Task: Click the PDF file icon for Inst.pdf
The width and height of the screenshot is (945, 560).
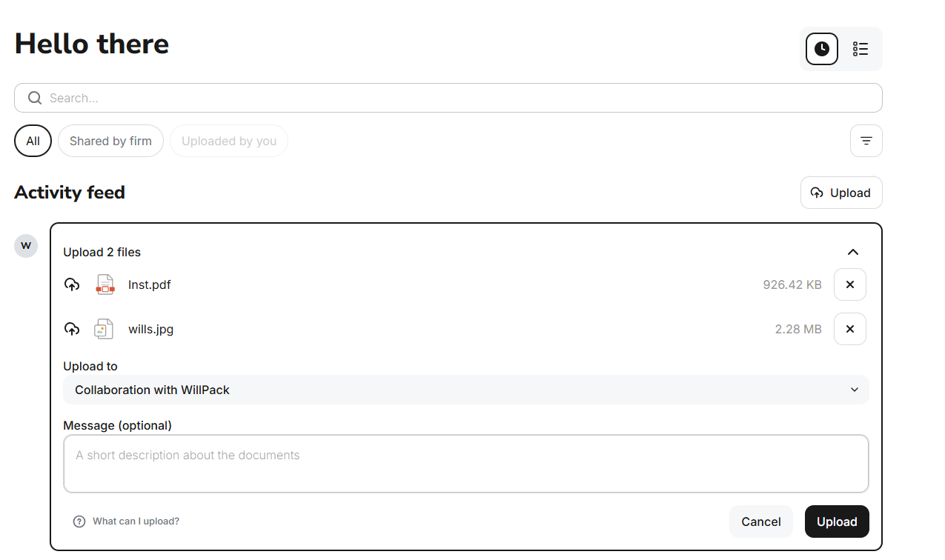Action: tap(105, 284)
